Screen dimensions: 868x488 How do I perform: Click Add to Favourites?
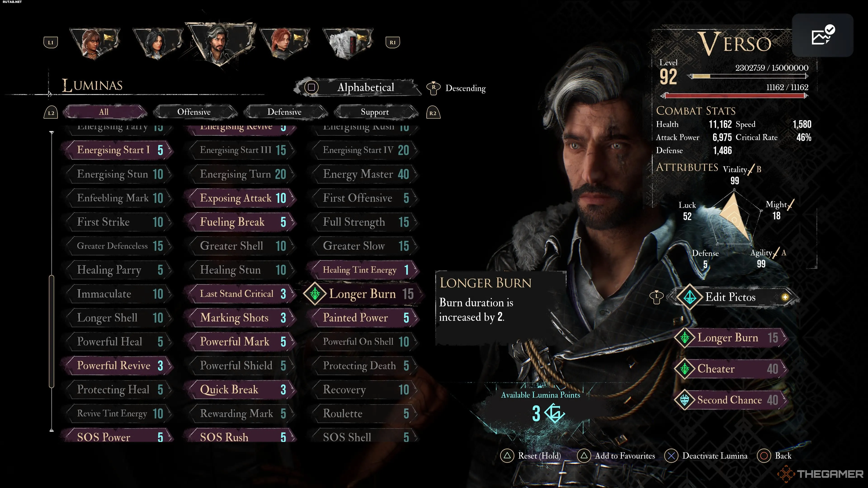616,456
